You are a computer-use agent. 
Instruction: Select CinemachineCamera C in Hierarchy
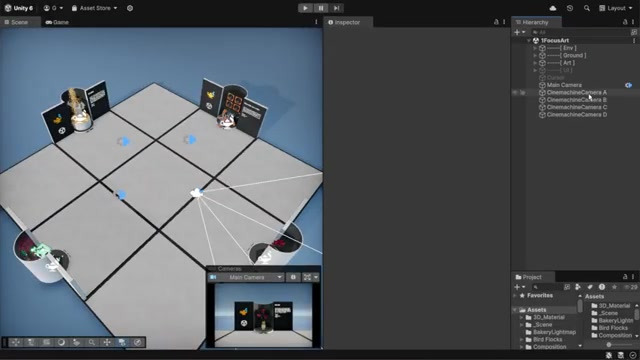[576, 107]
